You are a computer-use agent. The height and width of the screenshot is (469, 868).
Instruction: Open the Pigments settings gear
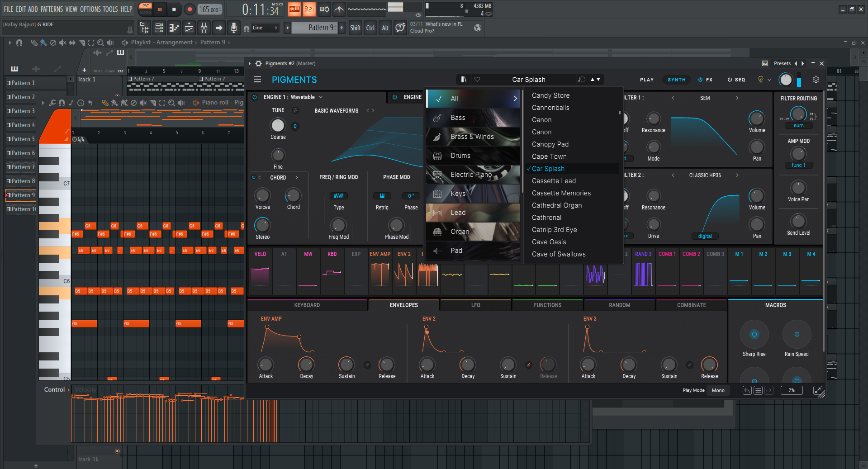[x=816, y=80]
